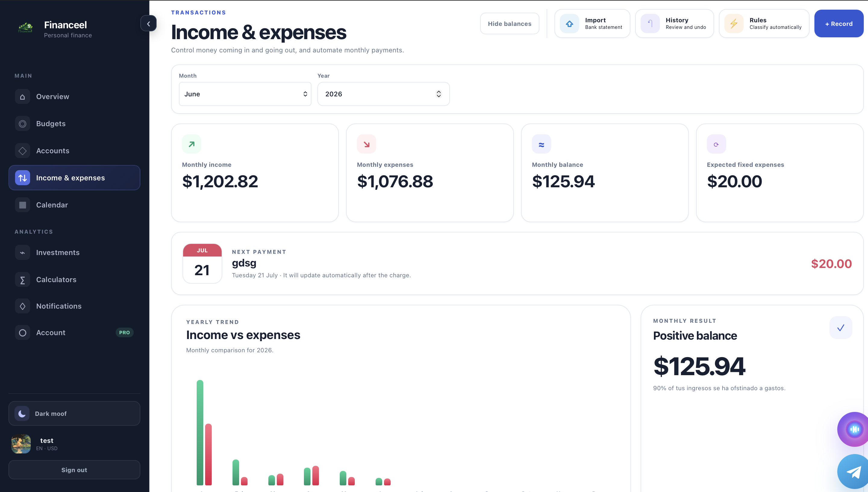Collapse the sidebar with chevron button

pyautogui.click(x=148, y=24)
